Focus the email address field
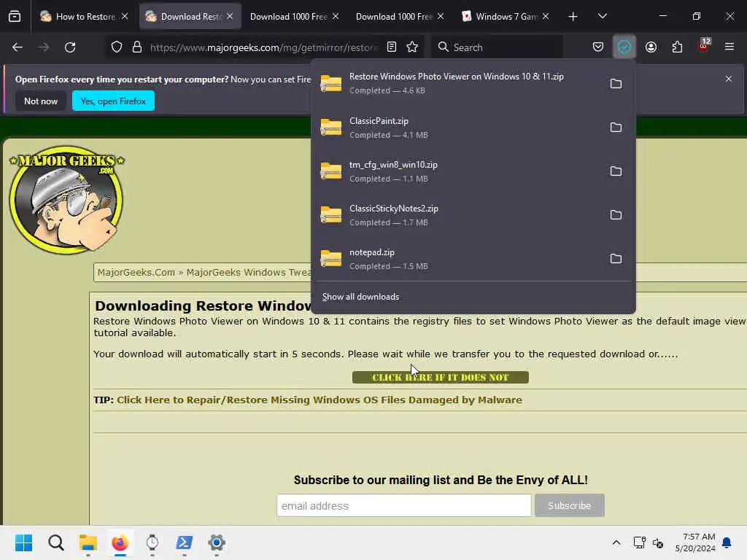 [x=404, y=505]
